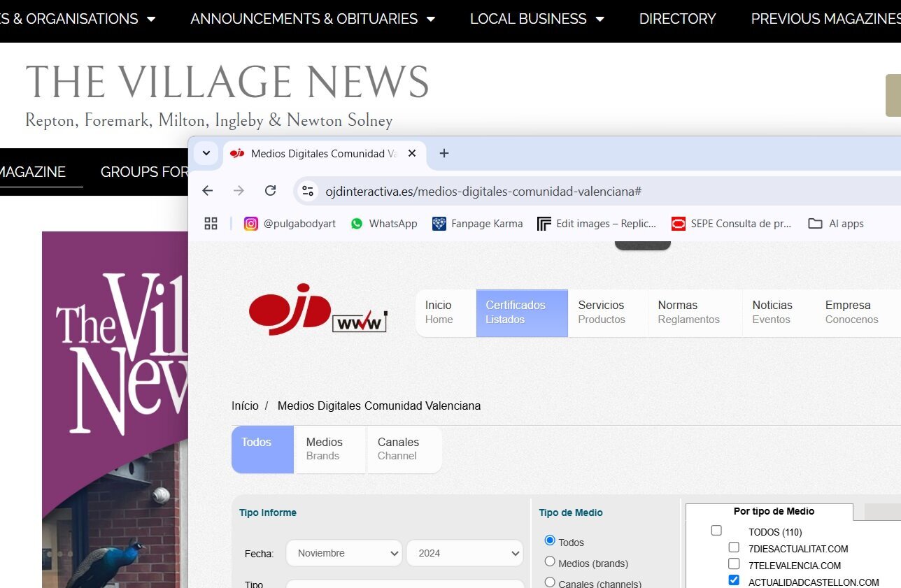Viewport: 901px width, 588px height.
Task: Uncheck the ACTUALIDADCASTELLON.COM checkbox
Action: click(734, 580)
